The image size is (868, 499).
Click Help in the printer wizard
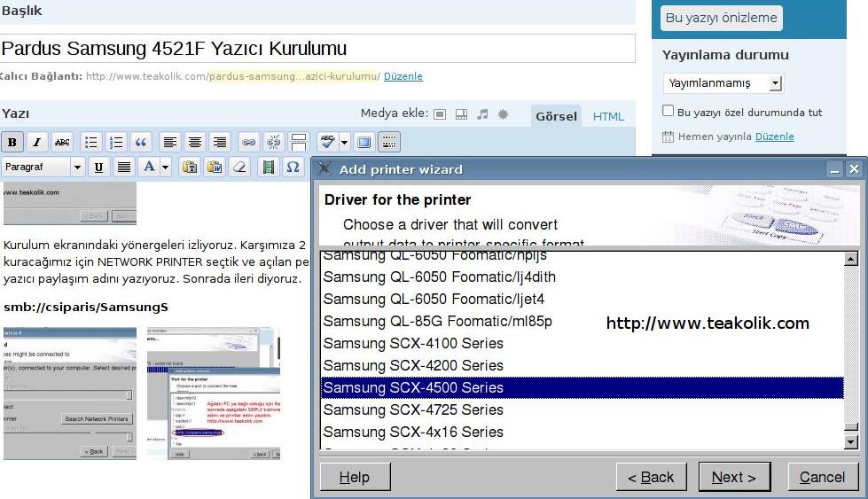pos(355,477)
